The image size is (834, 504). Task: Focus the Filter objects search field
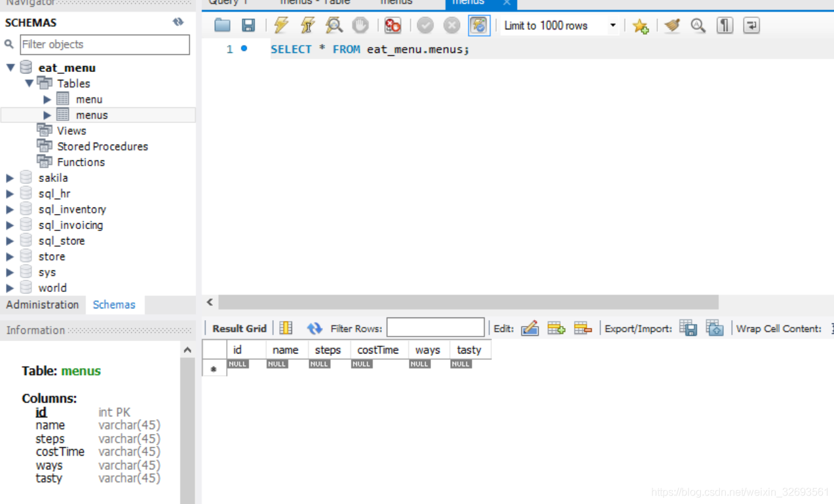point(105,45)
